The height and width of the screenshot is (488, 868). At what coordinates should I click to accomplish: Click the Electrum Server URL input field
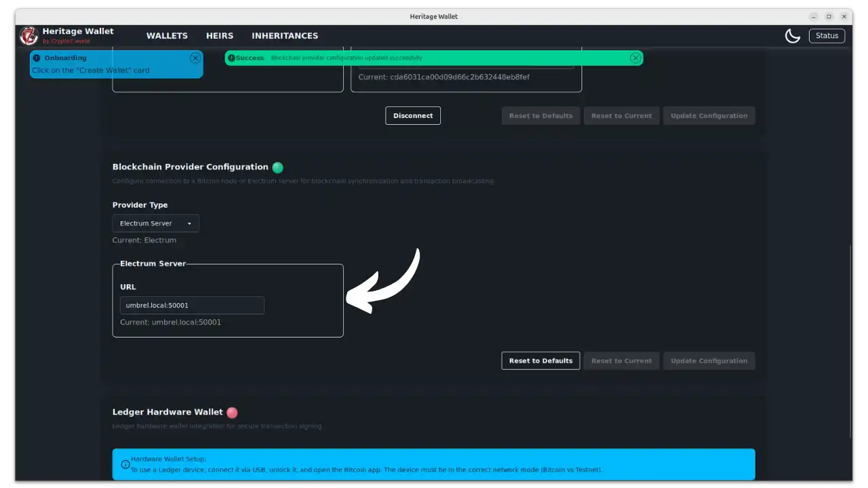192,306
